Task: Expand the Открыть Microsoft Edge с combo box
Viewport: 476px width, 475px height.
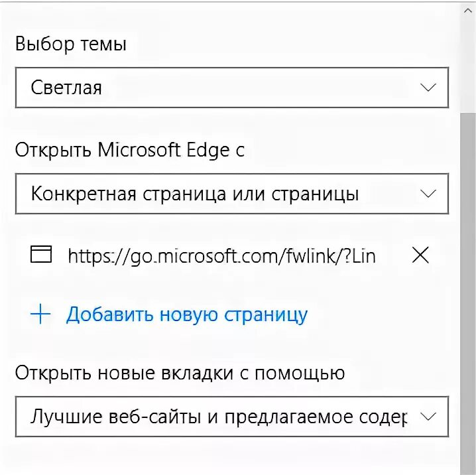Action: pyautogui.click(x=231, y=194)
